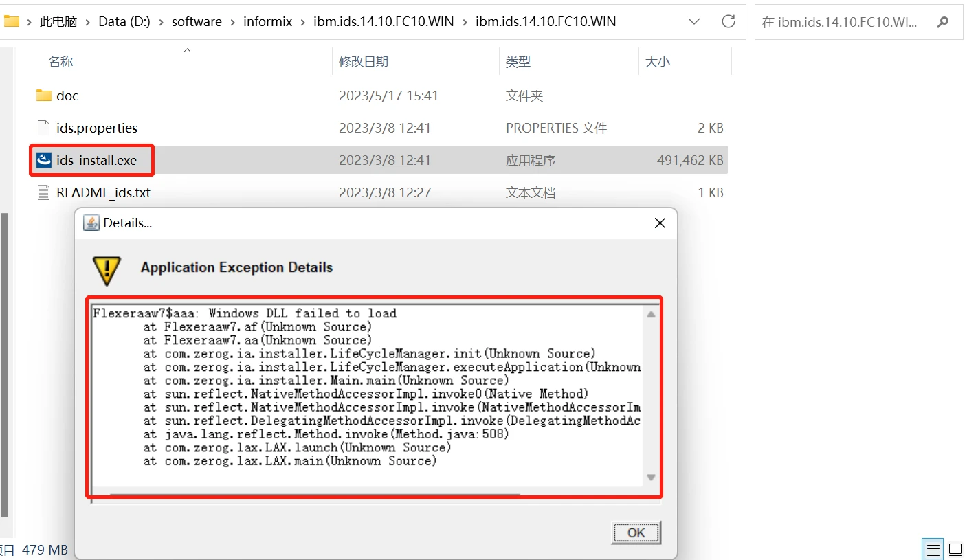Screen dimensions: 967x560
Task: Click the 文本文档 type cell
Action: click(531, 192)
